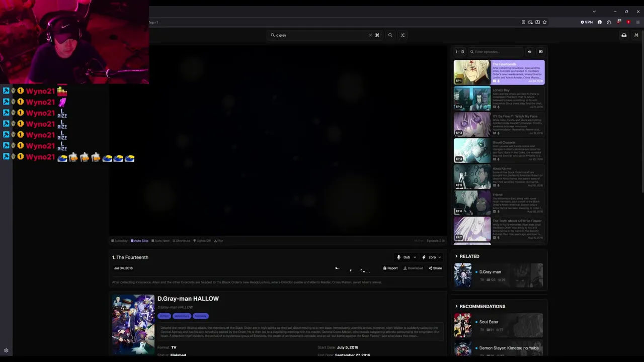The width and height of the screenshot is (644, 362).
Task: Open the extension icon with 27 badge
Action: 618,22
